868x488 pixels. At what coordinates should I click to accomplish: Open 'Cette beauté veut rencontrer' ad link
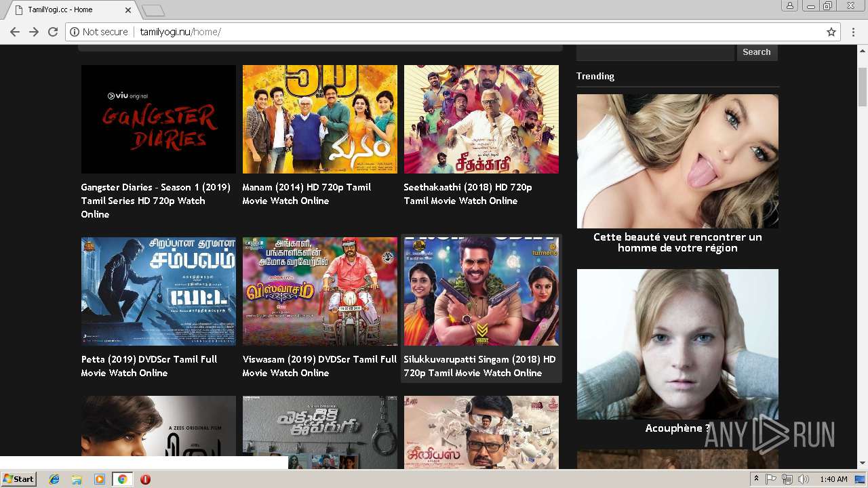[x=677, y=243]
